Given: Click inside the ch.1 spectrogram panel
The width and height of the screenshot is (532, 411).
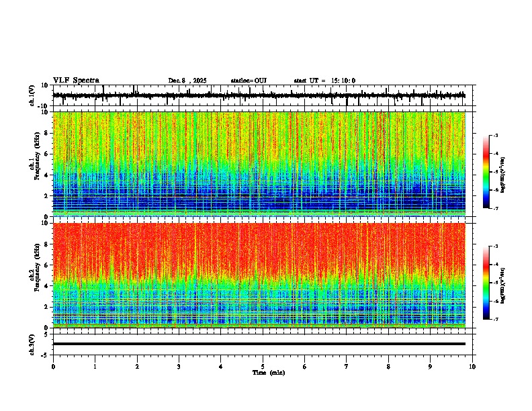Looking at the screenshot, I should (259, 164).
